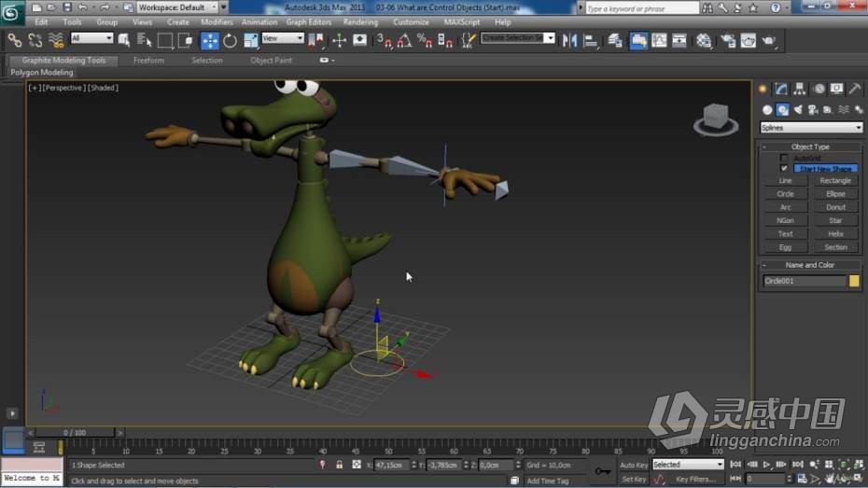Toggle the AutoGrid checkbox
The width and height of the screenshot is (868, 488).
tap(784, 159)
